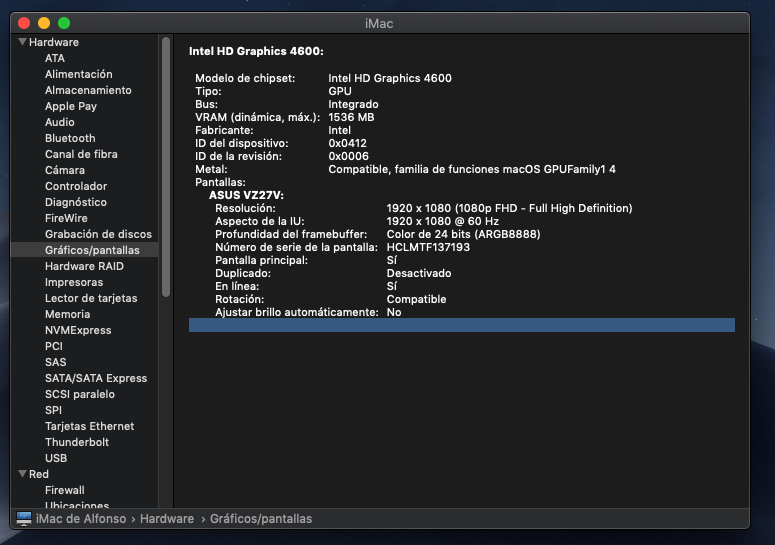
Task: Click Color de 24 bits value
Action: point(463,234)
